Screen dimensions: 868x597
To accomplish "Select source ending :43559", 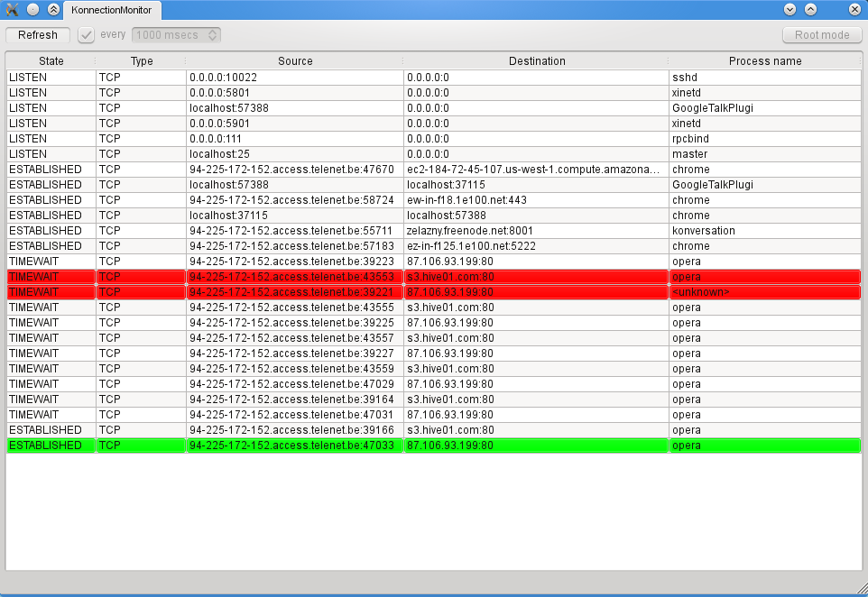I will [x=295, y=369].
